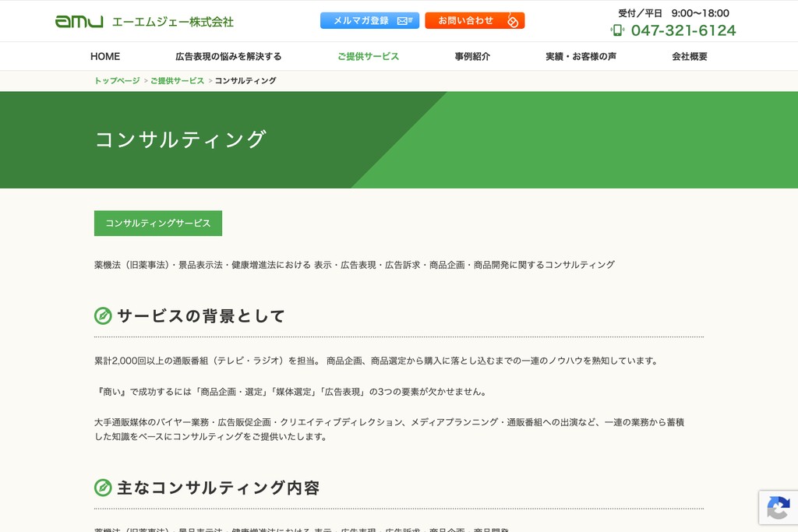Screen dimensions: 798x532
Task: Click the 受付／平日 9:00〜18:00 hours text
Action: 673,13
